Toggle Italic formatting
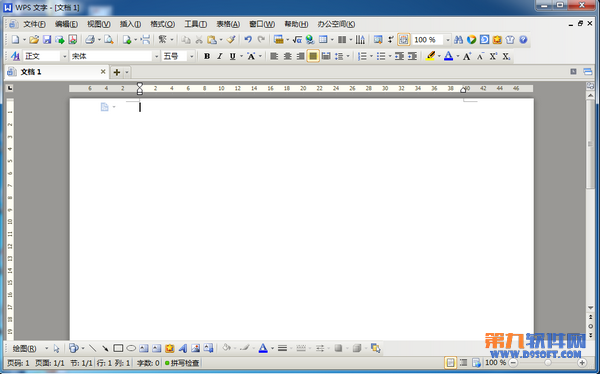 (220, 56)
